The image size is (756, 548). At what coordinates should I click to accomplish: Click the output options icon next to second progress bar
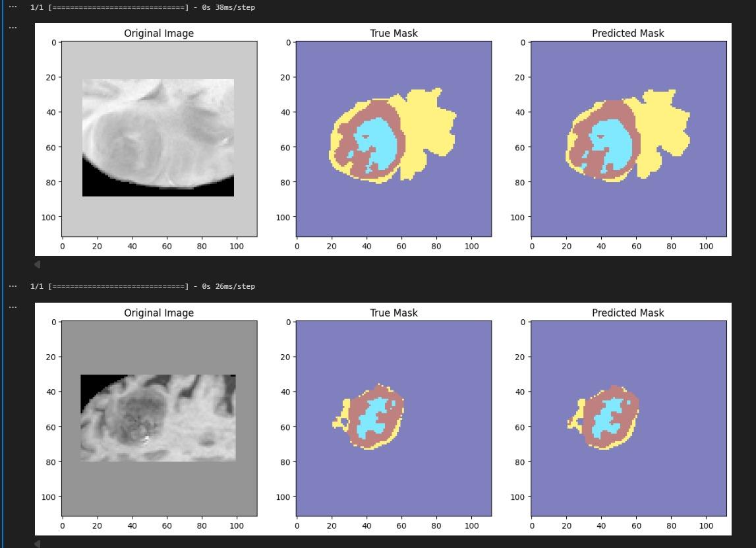[13, 286]
